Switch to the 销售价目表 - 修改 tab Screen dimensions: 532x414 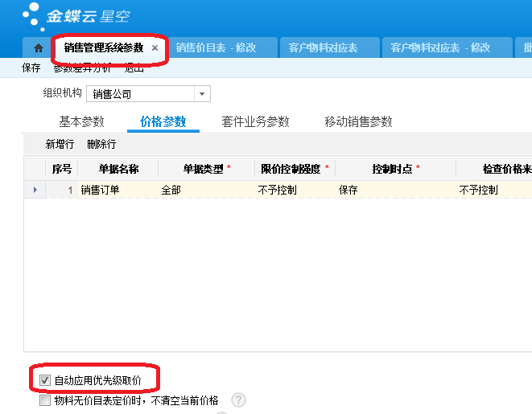click(216, 48)
